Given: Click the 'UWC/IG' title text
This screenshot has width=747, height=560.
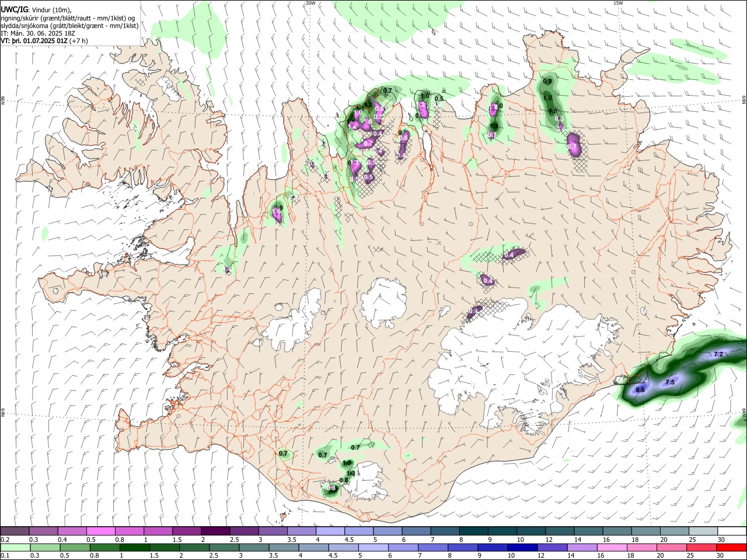Looking at the screenshot, I should coord(14,10).
